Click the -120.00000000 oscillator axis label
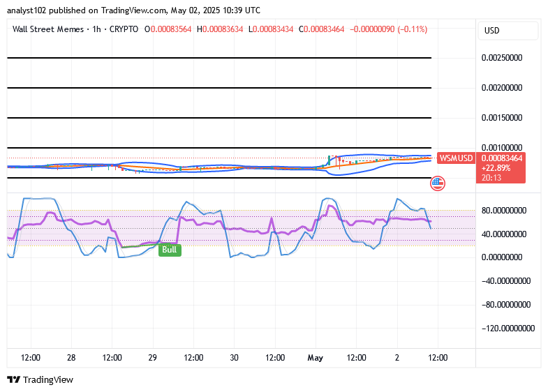Image resolution: width=548 pixels, height=392 pixels. point(508,329)
